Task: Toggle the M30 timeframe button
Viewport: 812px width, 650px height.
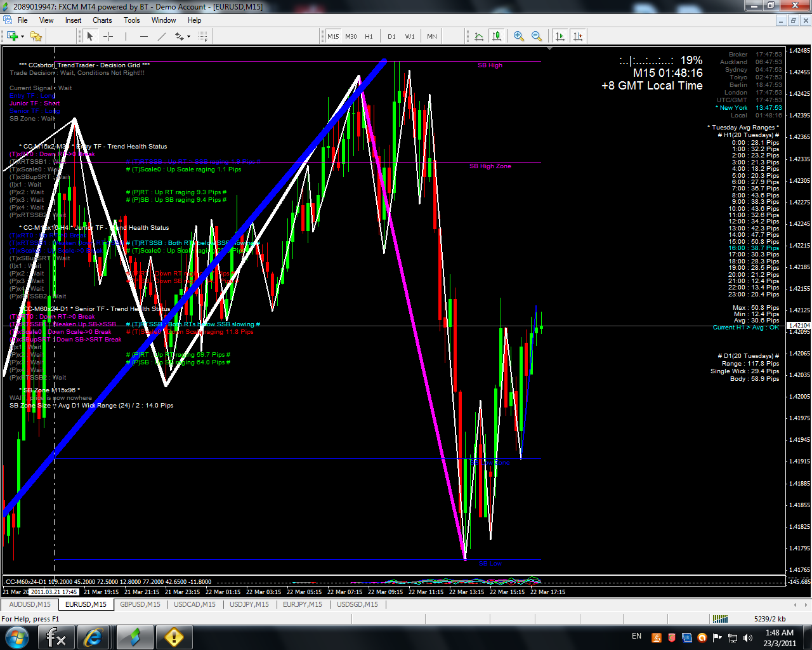Action: [351, 36]
